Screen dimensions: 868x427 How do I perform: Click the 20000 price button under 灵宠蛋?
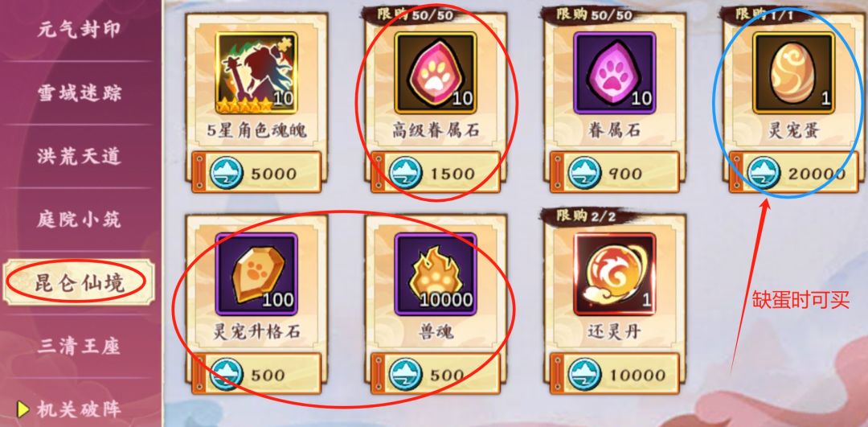[794, 173]
